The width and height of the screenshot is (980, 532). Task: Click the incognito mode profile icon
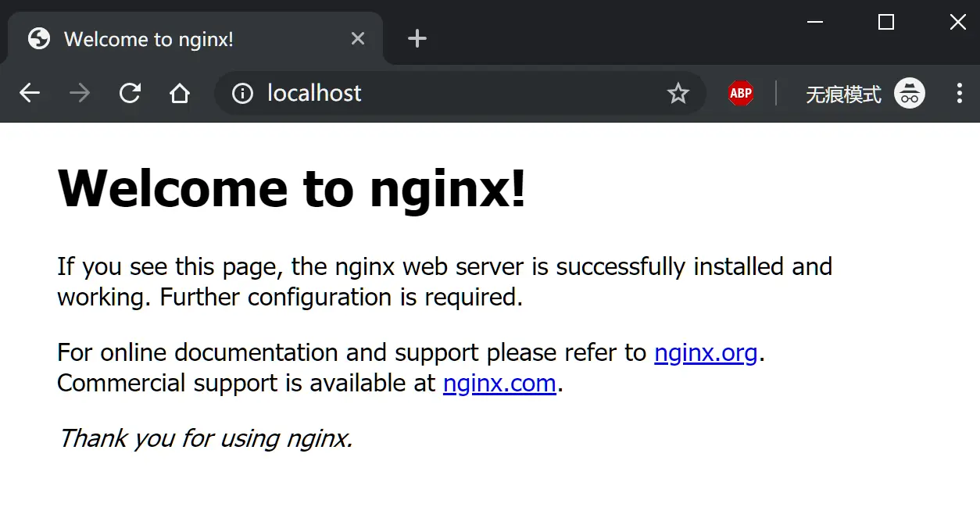[910, 93]
